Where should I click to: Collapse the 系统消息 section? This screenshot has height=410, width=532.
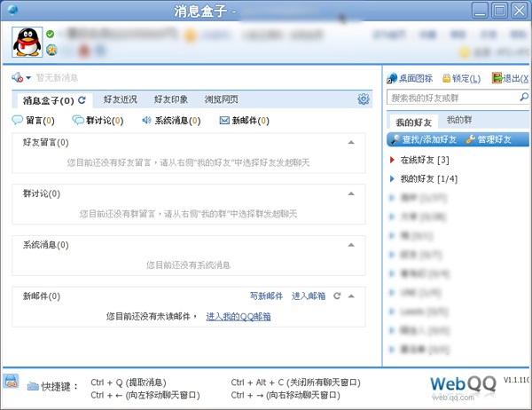(x=351, y=244)
